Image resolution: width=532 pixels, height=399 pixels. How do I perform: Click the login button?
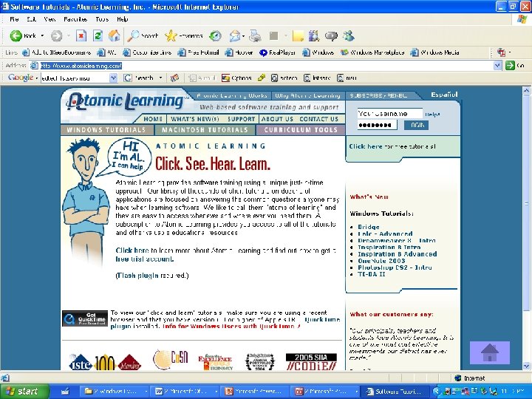click(x=416, y=125)
